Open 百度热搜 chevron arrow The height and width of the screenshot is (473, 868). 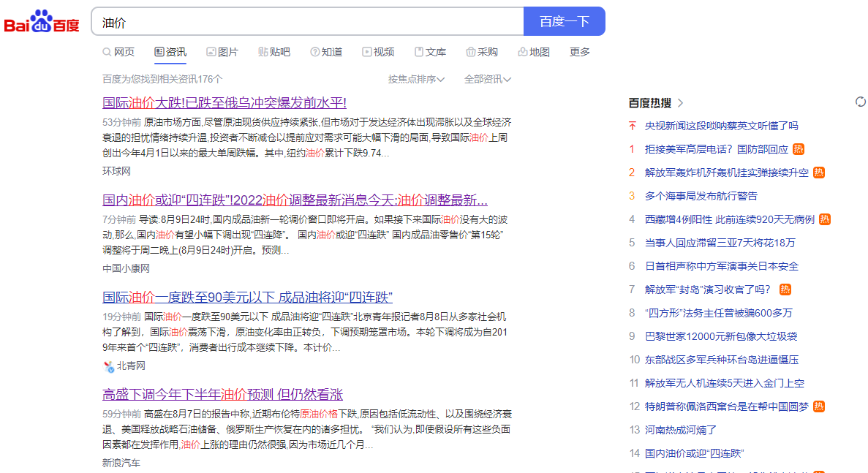(680, 103)
